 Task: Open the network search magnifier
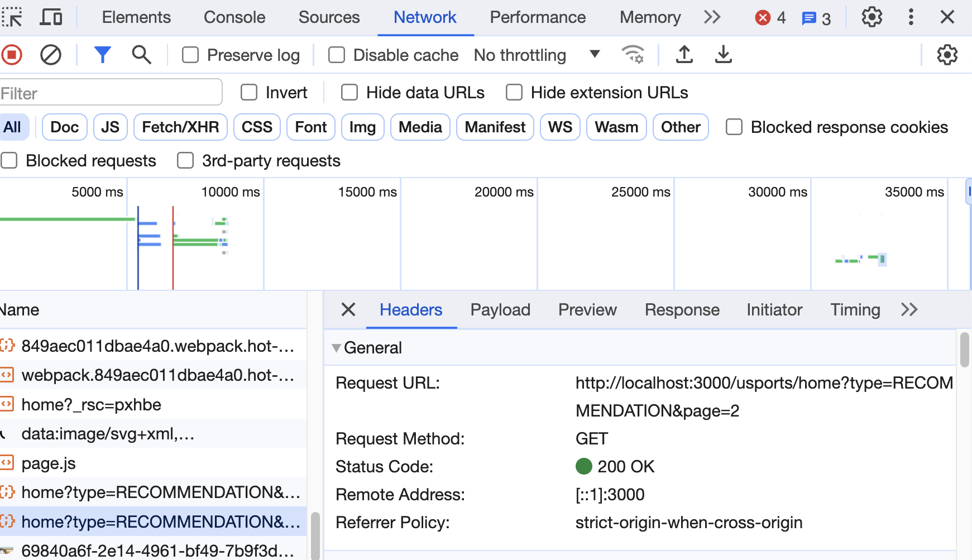pyautogui.click(x=141, y=55)
